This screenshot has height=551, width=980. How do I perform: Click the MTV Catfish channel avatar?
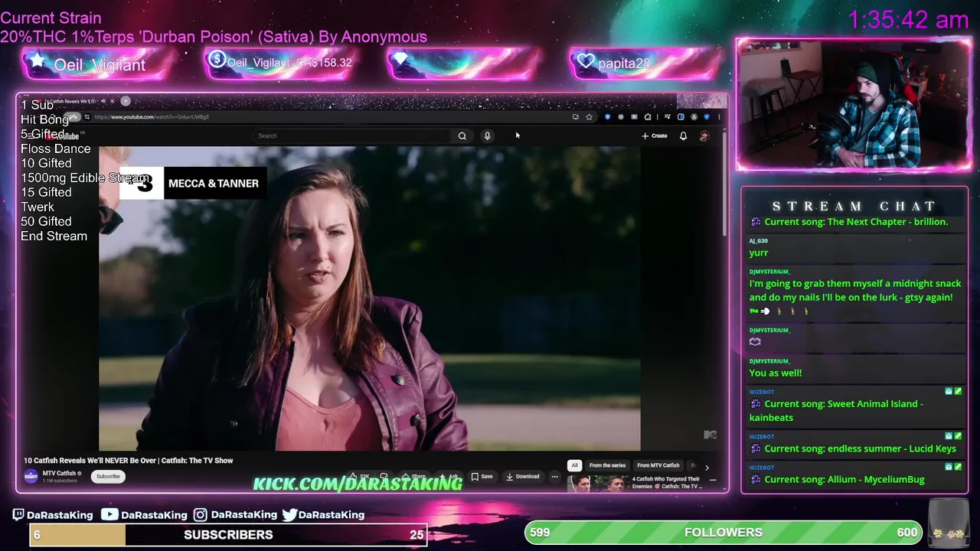[x=31, y=476]
